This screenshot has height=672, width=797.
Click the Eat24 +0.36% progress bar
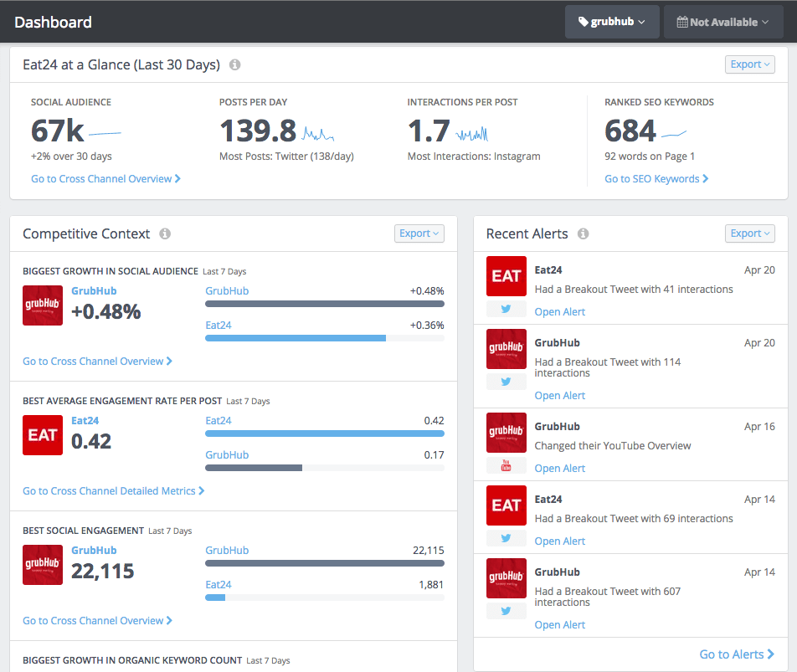tap(325, 338)
